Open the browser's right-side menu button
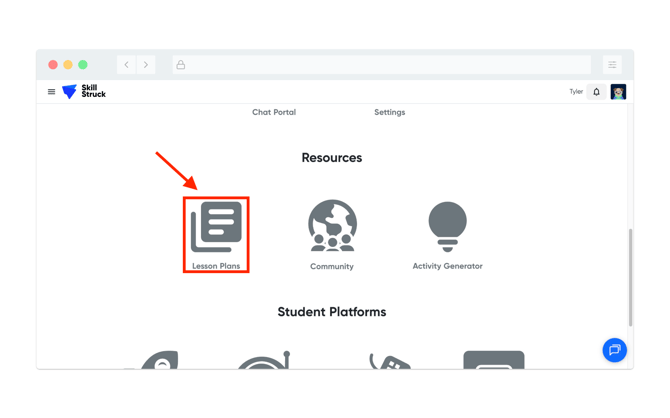This screenshot has width=670, height=418. [612, 65]
